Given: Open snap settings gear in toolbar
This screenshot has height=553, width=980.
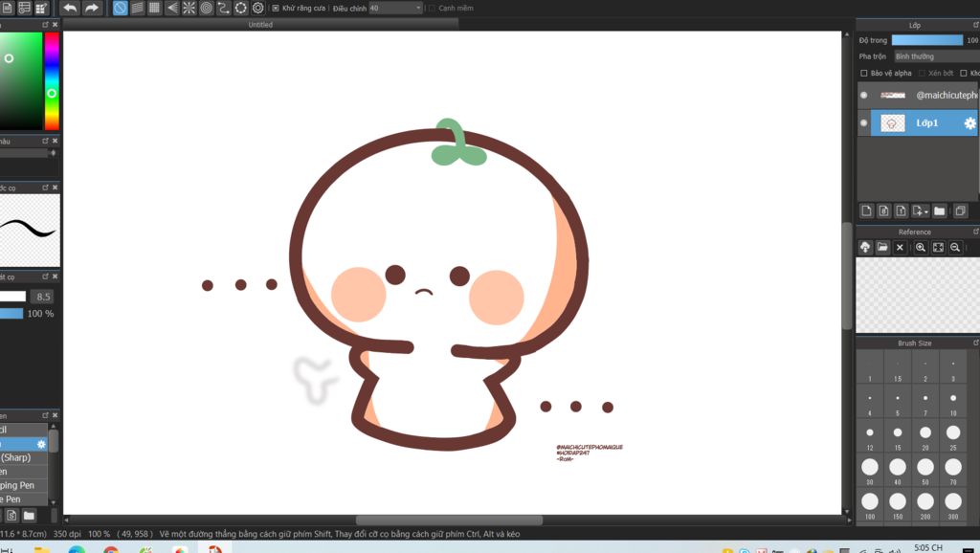Looking at the screenshot, I should 257,8.
